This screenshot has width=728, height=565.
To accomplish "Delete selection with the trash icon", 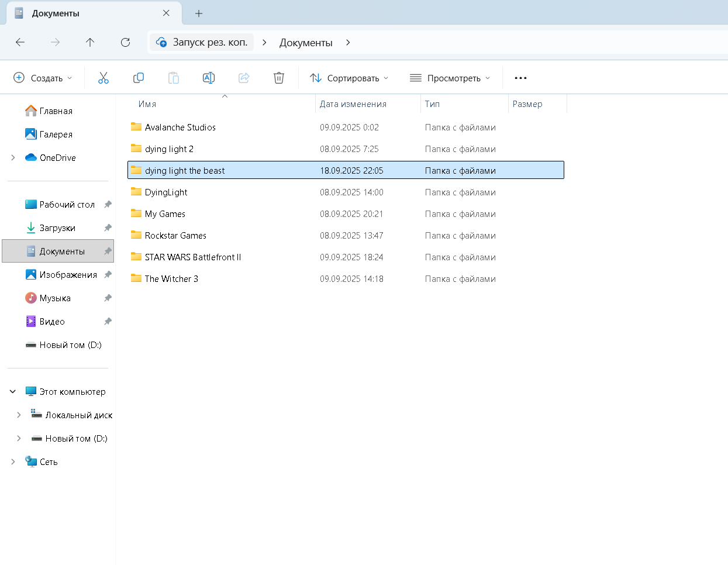I will tap(279, 78).
